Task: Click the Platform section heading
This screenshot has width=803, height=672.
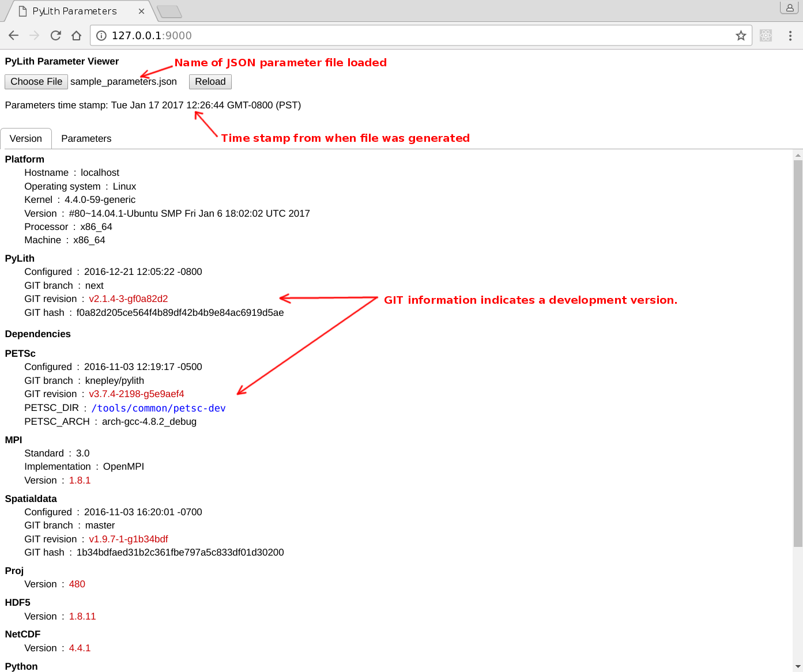Action: coord(24,159)
